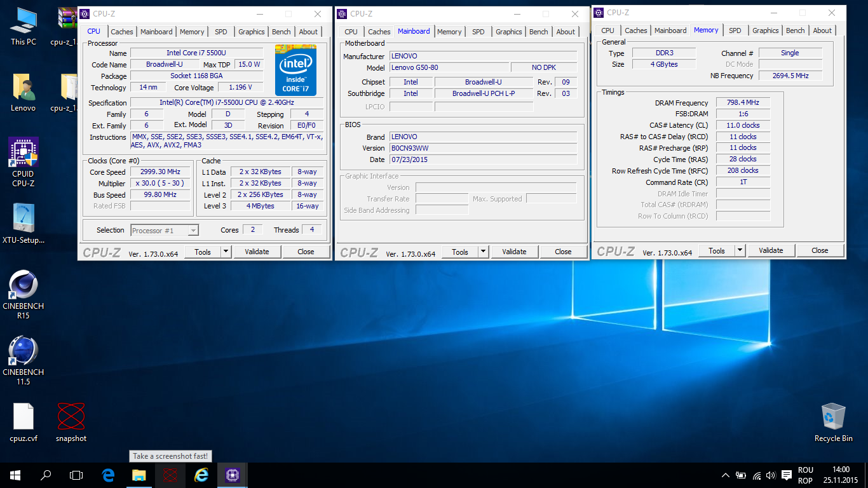Select the CPU-Z taskbar icon

[232, 475]
